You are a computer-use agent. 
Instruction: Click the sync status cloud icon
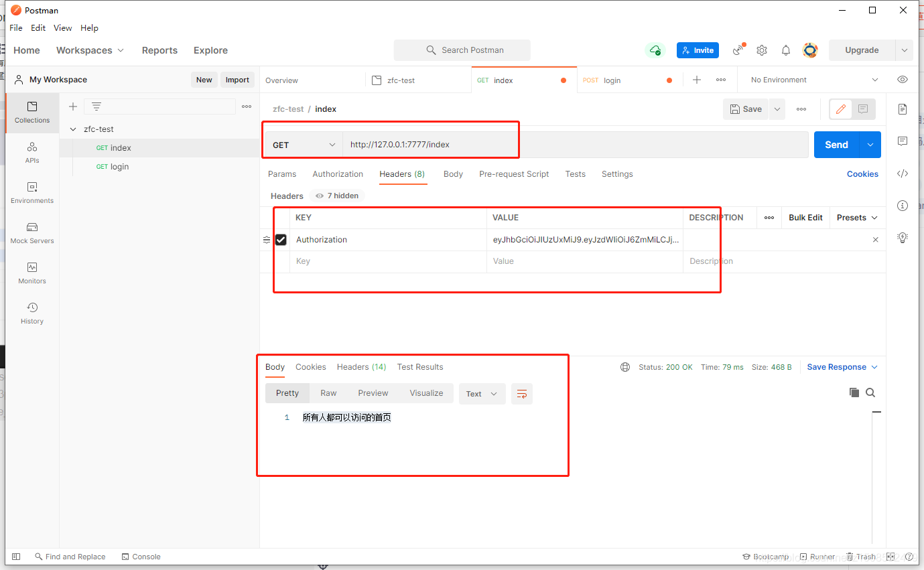click(654, 50)
